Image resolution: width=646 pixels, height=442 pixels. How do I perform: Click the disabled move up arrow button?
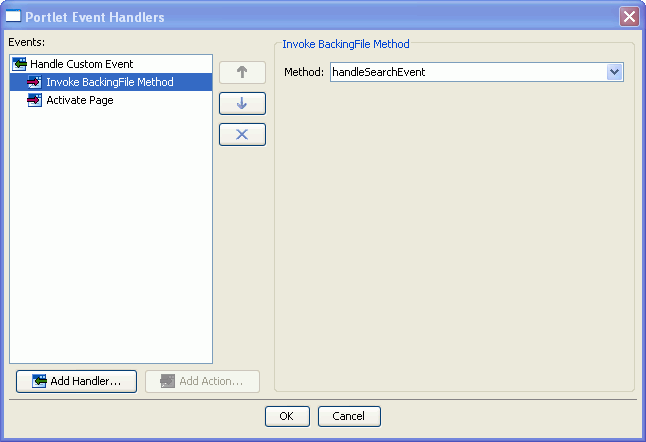coord(242,72)
